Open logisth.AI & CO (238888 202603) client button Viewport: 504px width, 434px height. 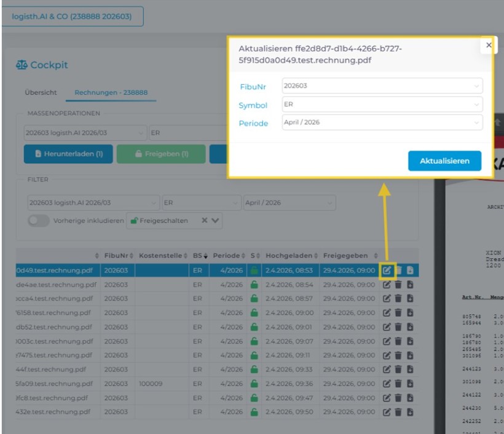pos(72,17)
